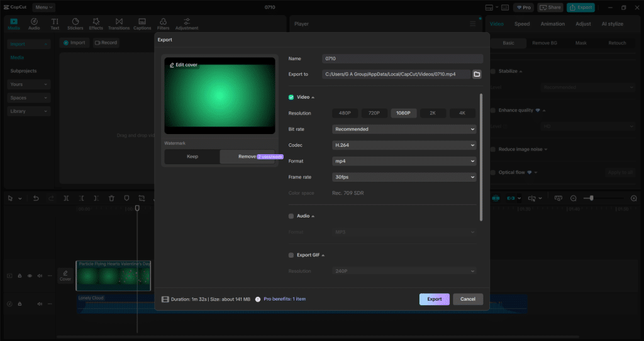The height and width of the screenshot is (341, 644).
Task: Open the Filters panel icon
Action: (163, 24)
